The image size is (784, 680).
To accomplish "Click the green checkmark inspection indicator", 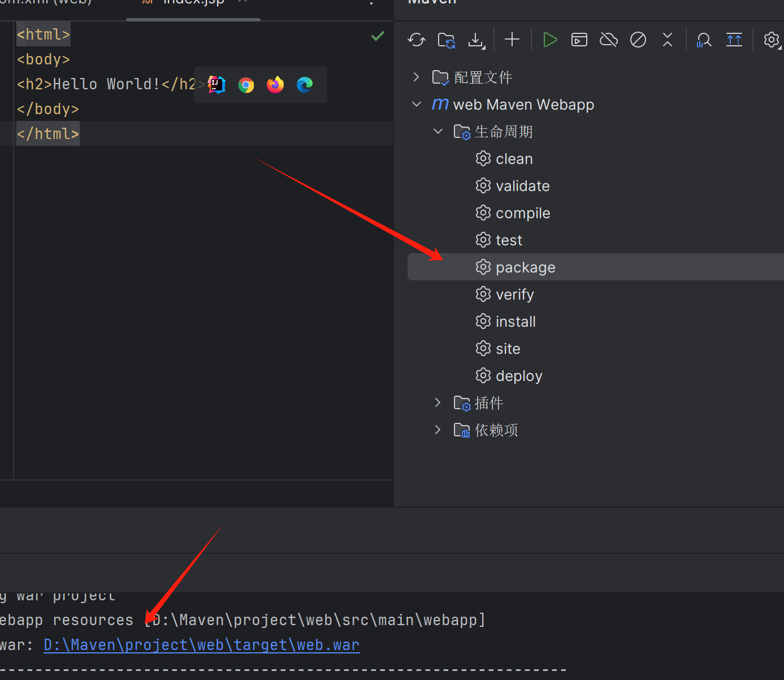I will click(378, 36).
